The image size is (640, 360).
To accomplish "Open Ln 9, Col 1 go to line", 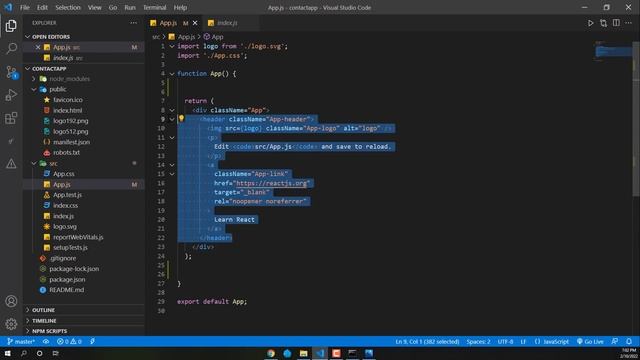I will click(427, 341).
